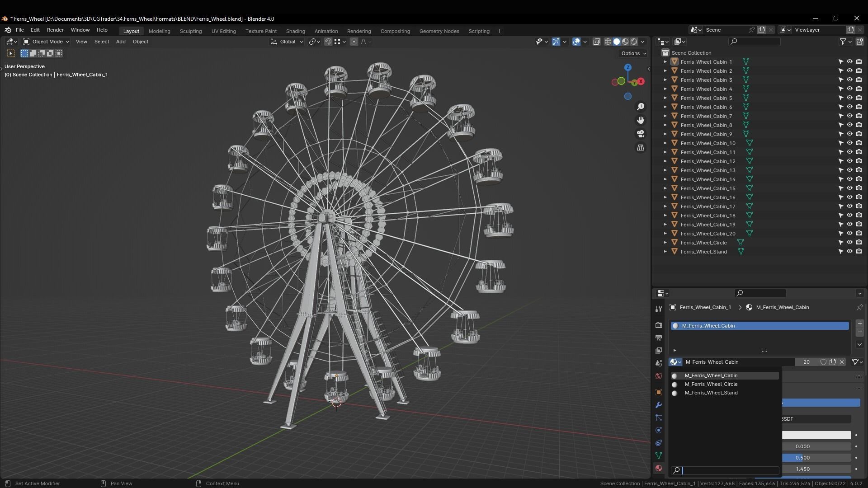Hide Ferris_Wheel_Stand in viewport with its eye icon

(x=849, y=252)
